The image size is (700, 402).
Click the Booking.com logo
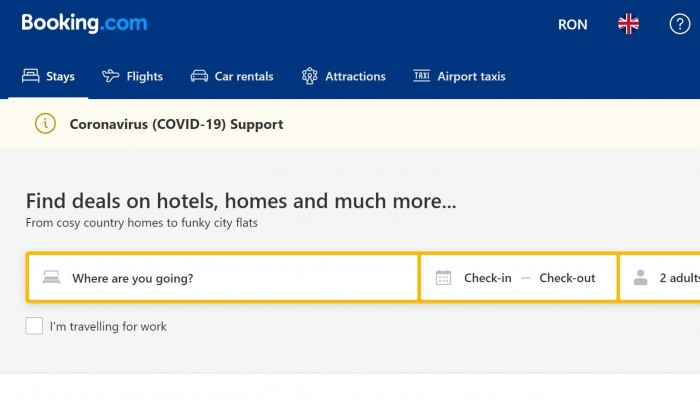click(x=84, y=23)
